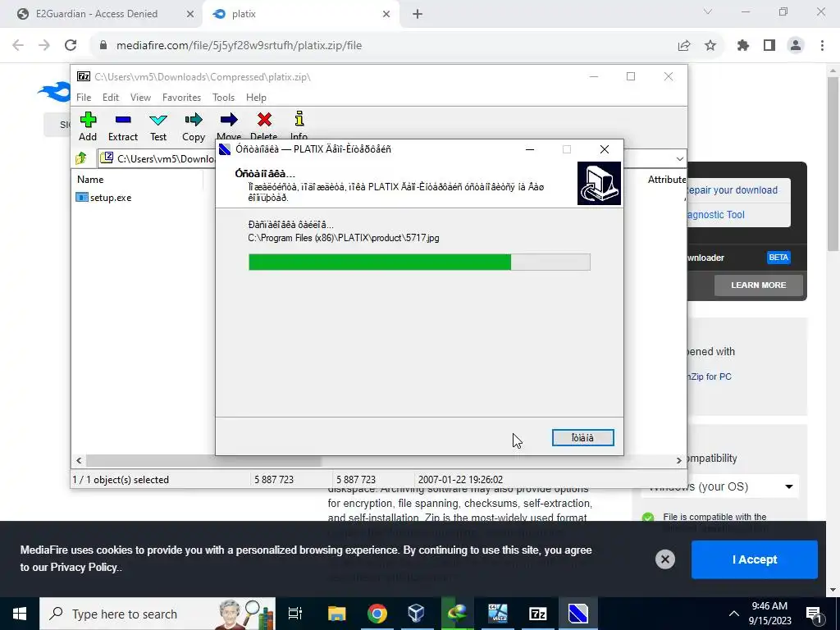
Task: Open the Windows Start menu
Action: 20,614
